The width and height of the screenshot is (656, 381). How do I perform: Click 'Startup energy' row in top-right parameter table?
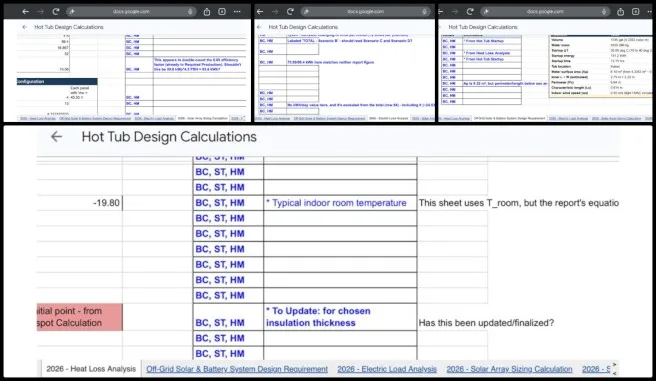[600, 56]
